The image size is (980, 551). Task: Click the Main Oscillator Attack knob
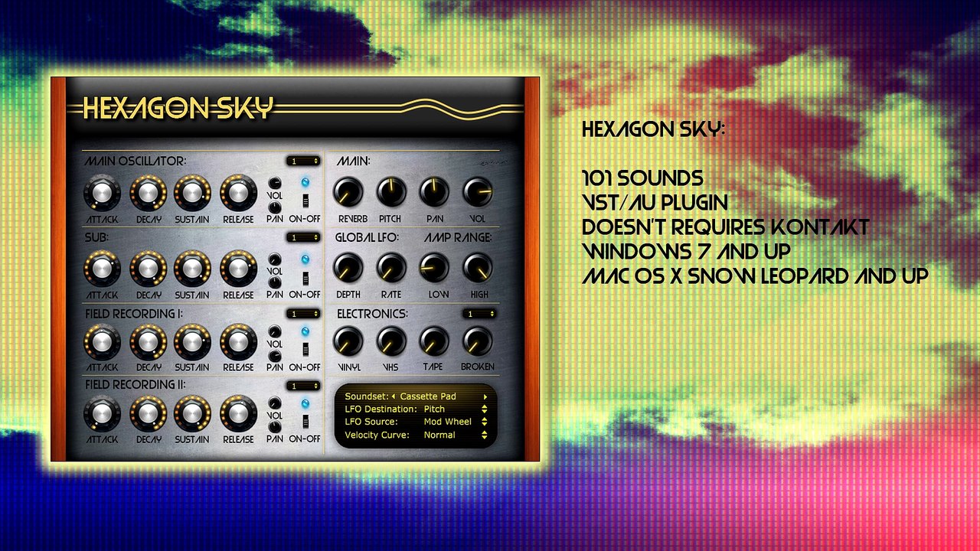tap(102, 193)
